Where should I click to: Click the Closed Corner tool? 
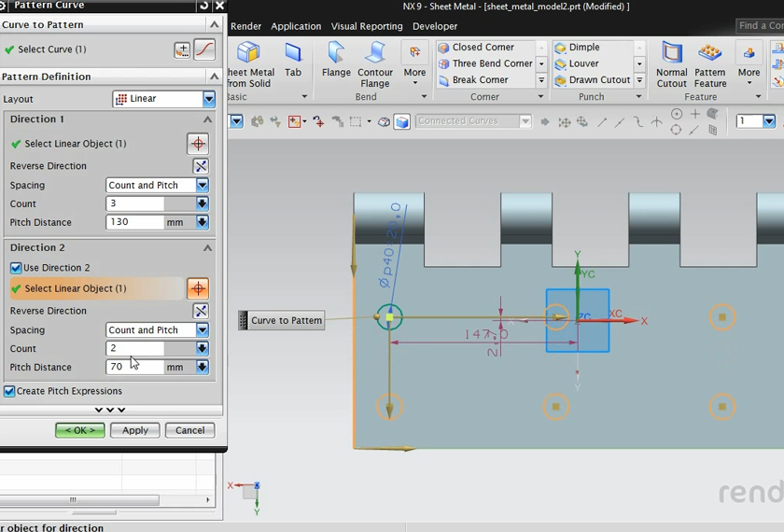click(x=483, y=48)
